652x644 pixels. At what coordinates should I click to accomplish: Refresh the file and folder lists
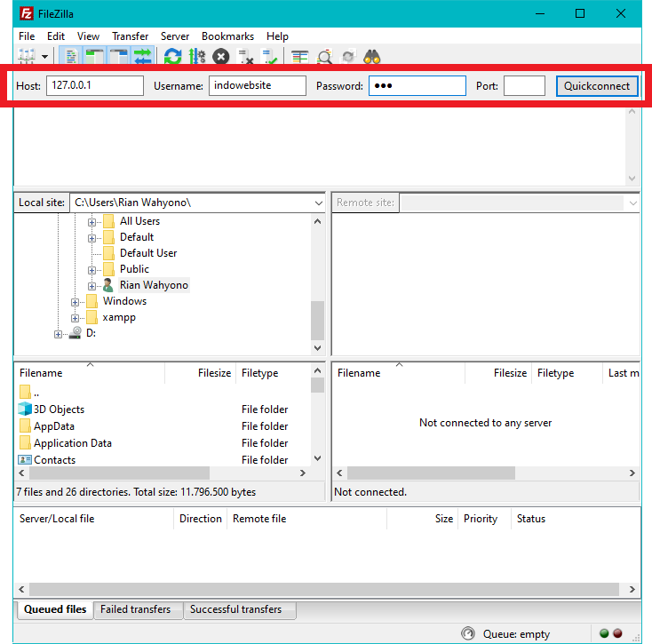[x=173, y=56]
